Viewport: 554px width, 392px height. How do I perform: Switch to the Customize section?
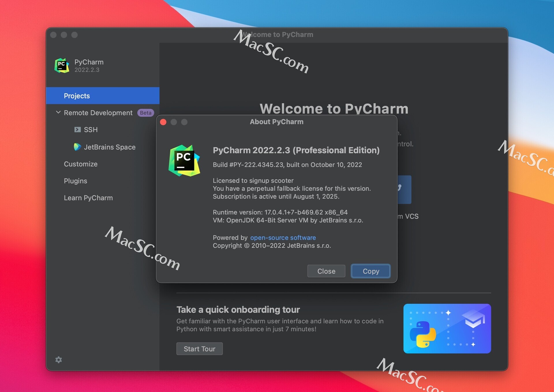click(x=81, y=164)
